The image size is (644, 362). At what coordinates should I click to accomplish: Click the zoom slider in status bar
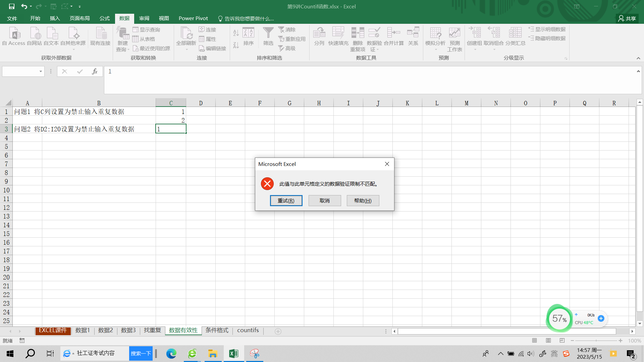[596, 341]
